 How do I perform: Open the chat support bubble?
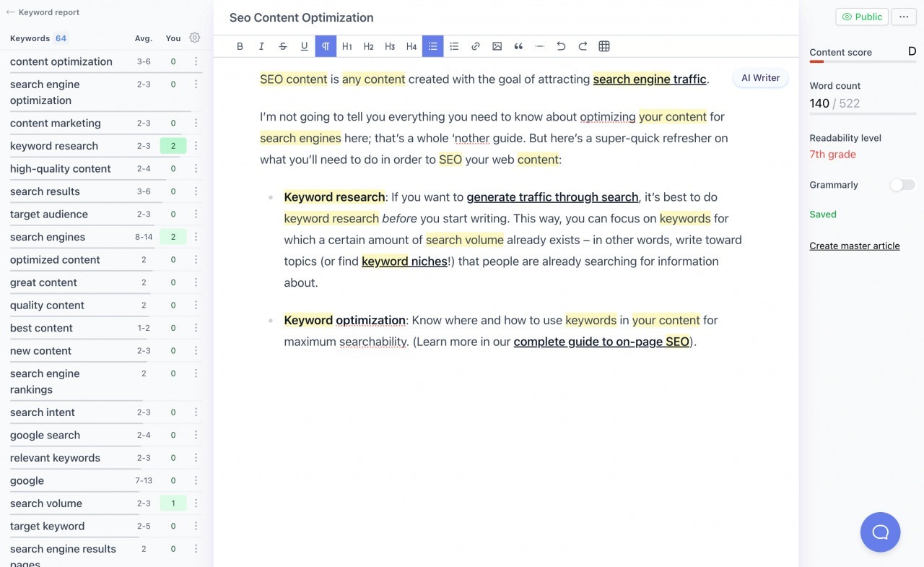880,532
